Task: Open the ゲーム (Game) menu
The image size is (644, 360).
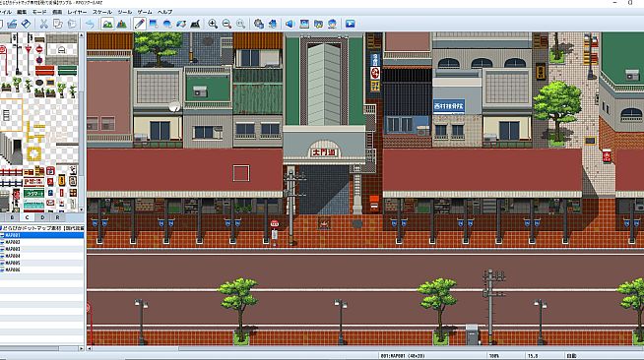Action: (145, 12)
